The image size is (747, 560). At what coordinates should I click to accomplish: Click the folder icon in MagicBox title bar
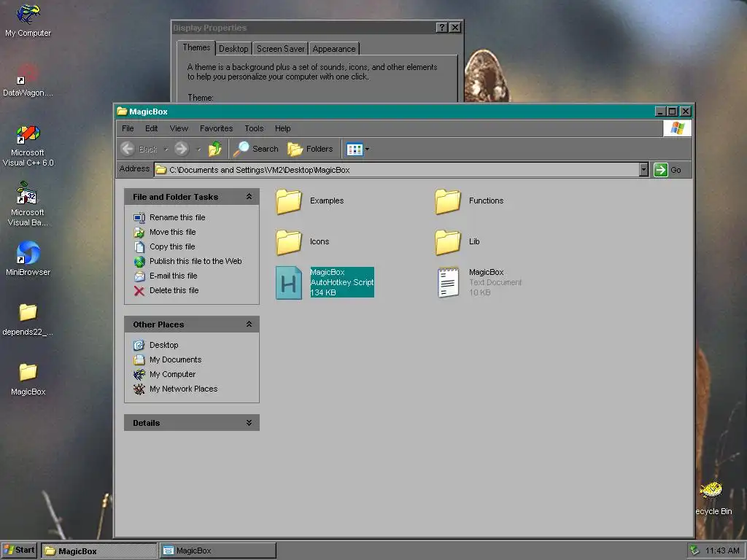[122, 112]
